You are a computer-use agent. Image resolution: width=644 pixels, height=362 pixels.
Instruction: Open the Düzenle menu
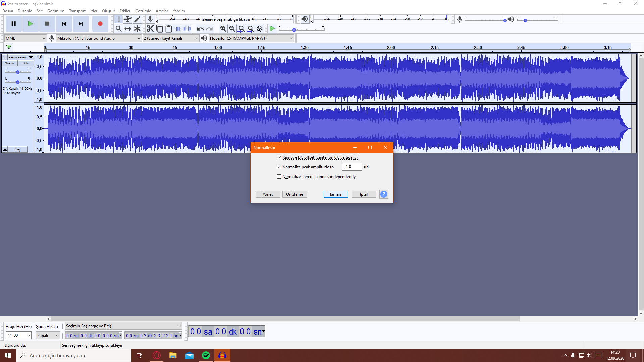click(x=25, y=11)
